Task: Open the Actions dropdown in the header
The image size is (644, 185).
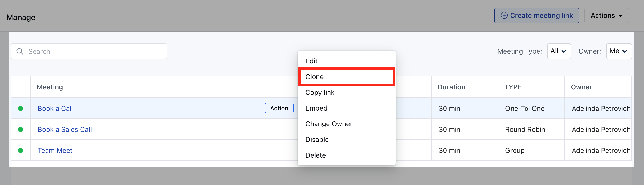Action: coord(606,15)
